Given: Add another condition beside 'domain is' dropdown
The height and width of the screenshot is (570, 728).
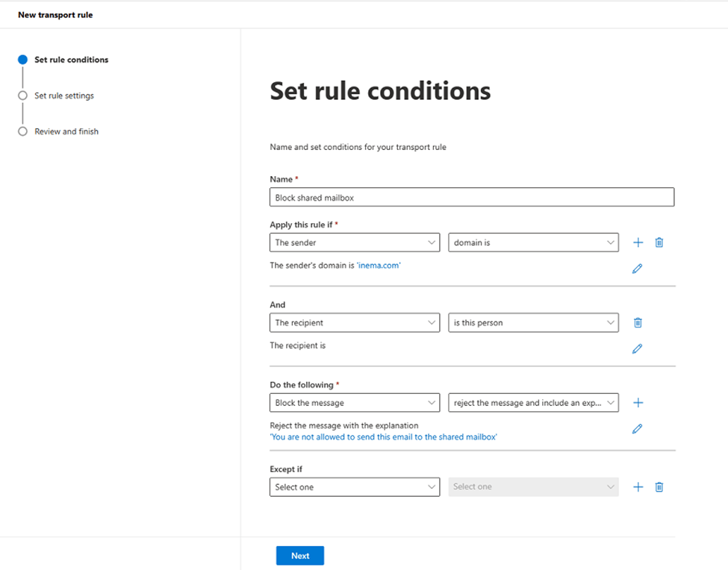Looking at the screenshot, I should pos(638,242).
